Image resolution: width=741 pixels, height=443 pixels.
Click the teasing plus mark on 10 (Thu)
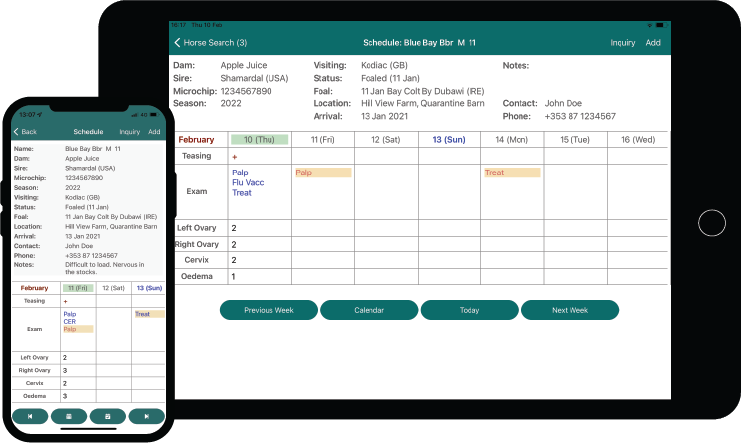coord(235,157)
